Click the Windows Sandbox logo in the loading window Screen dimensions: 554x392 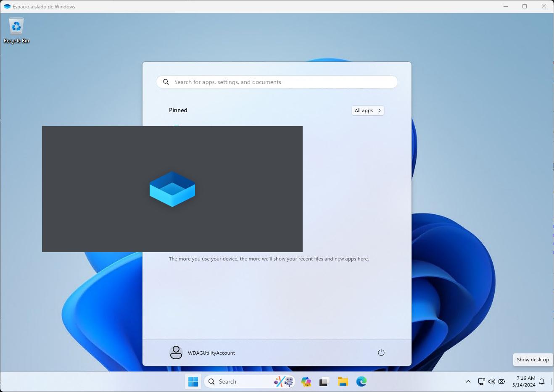point(172,189)
